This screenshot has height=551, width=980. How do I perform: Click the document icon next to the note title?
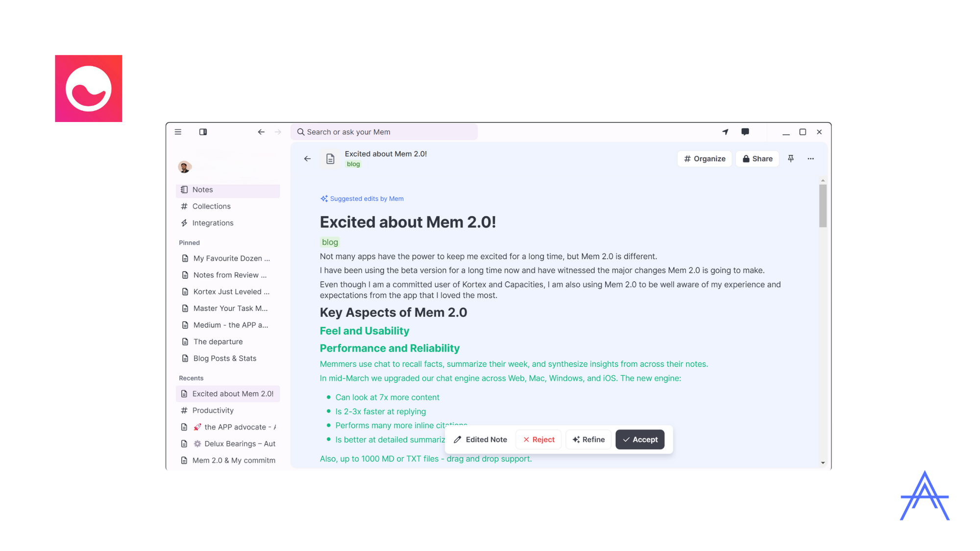point(330,159)
